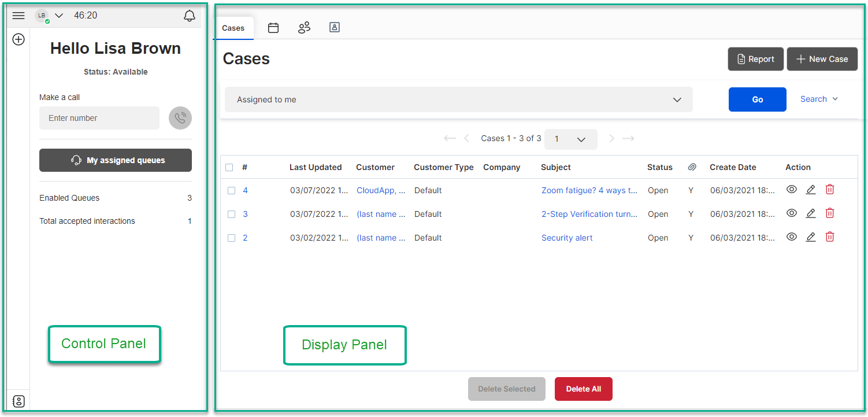Expand the agent status chevron next to LB

pyautogui.click(x=59, y=16)
